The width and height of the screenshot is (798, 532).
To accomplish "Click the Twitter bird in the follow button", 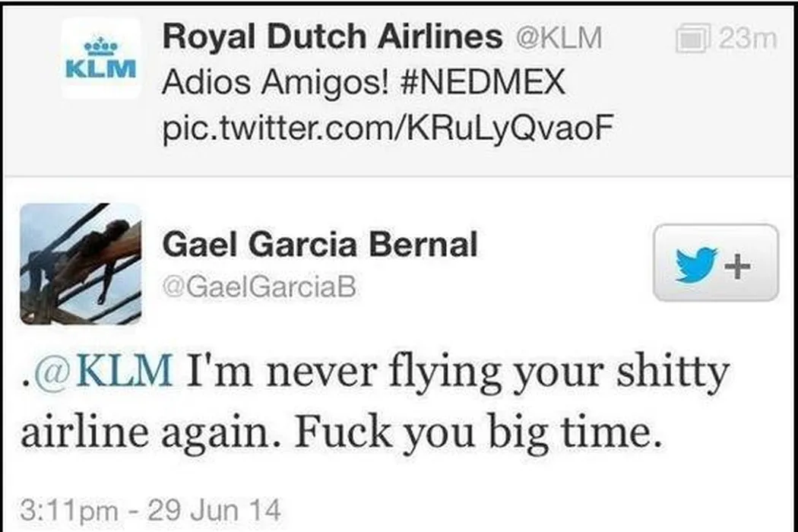I will 696,263.
